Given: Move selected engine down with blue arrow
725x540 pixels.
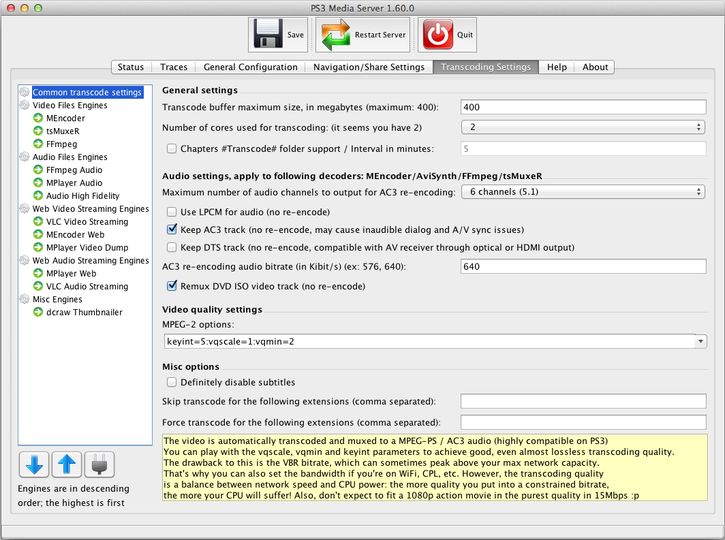Looking at the screenshot, I should 34,464.
